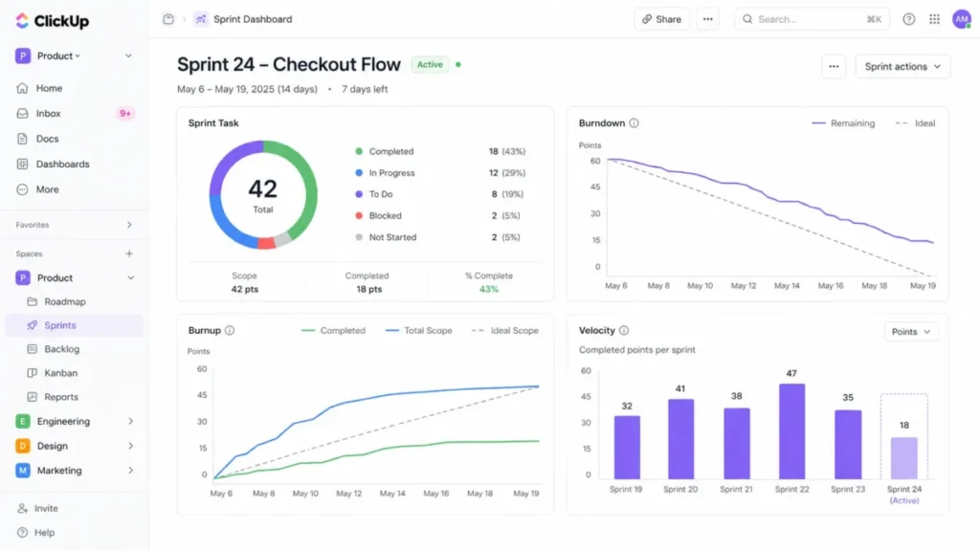
Task: Show Burndown info tooltip icon
Action: tap(634, 123)
